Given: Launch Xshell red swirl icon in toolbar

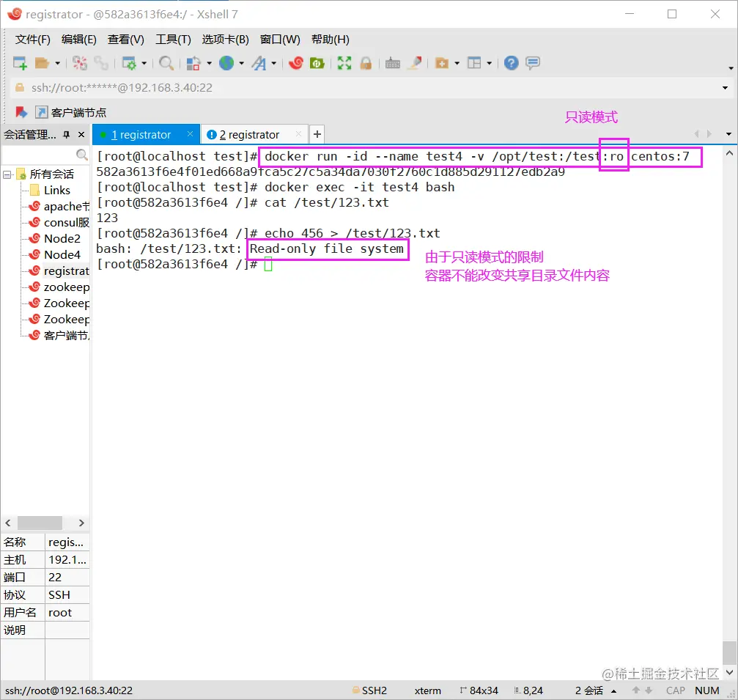Looking at the screenshot, I should click(x=296, y=63).
